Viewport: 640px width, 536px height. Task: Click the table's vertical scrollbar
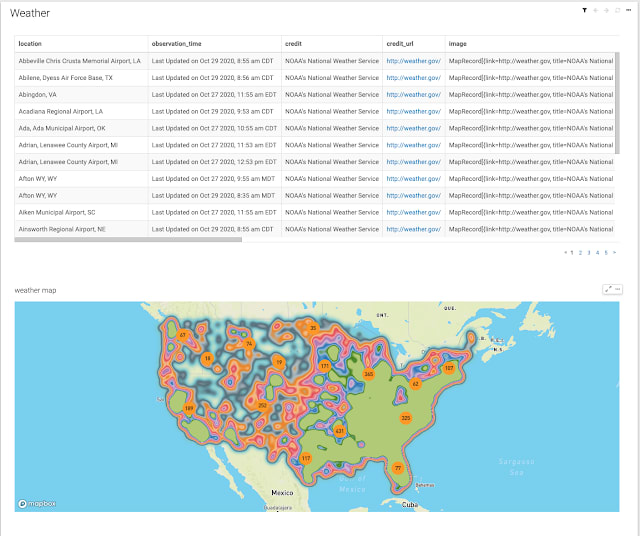617,103
